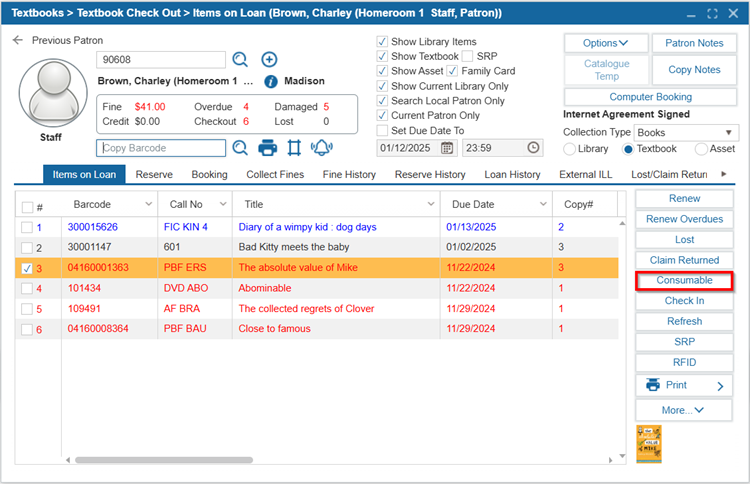Viewport: 750px width, 484px height.
Task: Enable Set Due Date To checkbox
Action: [x=382, y=131]
